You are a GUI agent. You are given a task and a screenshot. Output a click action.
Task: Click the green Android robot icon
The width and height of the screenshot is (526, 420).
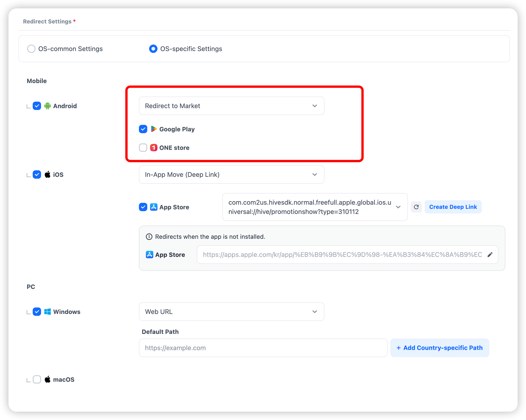[x=48, y=106]
